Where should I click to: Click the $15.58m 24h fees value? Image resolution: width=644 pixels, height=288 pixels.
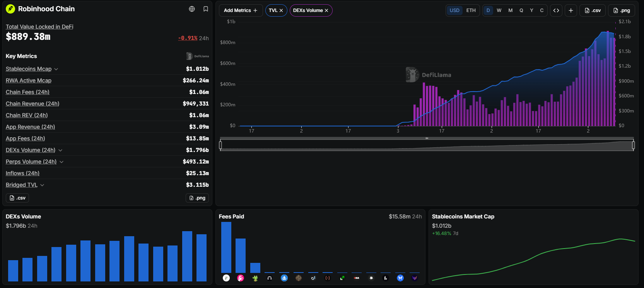tap(405, 216)
